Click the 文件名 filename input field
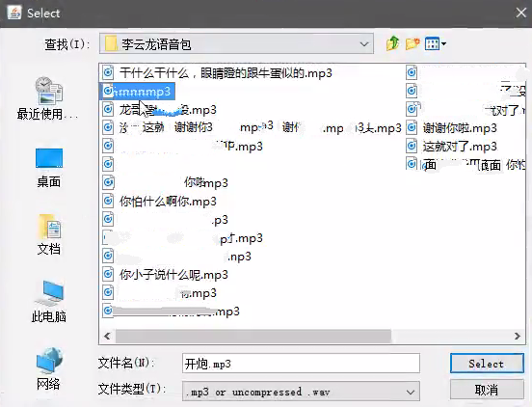 click(301, 364)
